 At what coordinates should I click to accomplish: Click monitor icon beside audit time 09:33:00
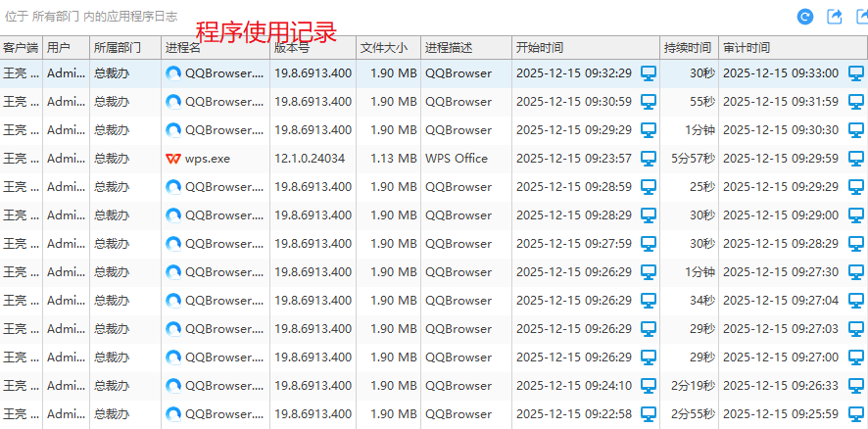(x=856, y=73)
